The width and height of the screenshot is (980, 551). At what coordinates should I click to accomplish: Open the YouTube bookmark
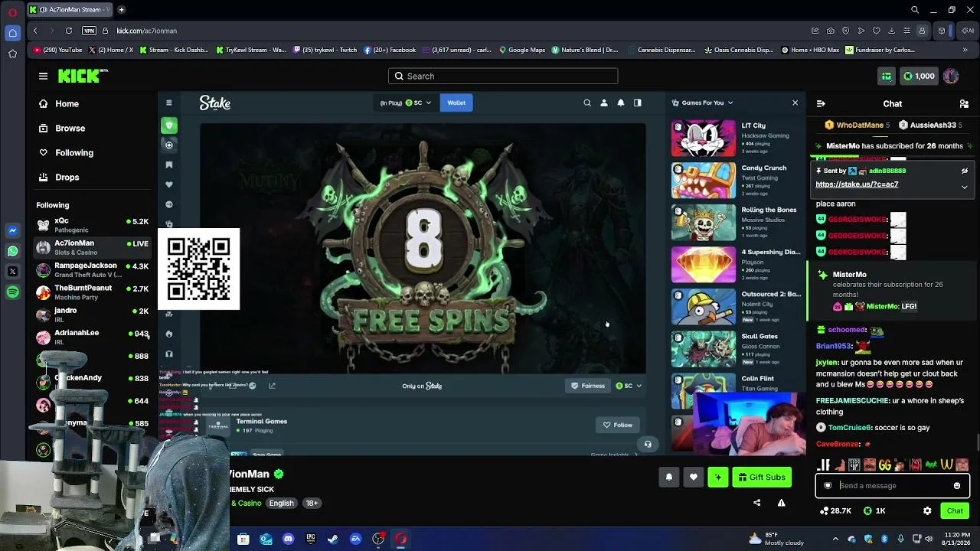[58, 50]
